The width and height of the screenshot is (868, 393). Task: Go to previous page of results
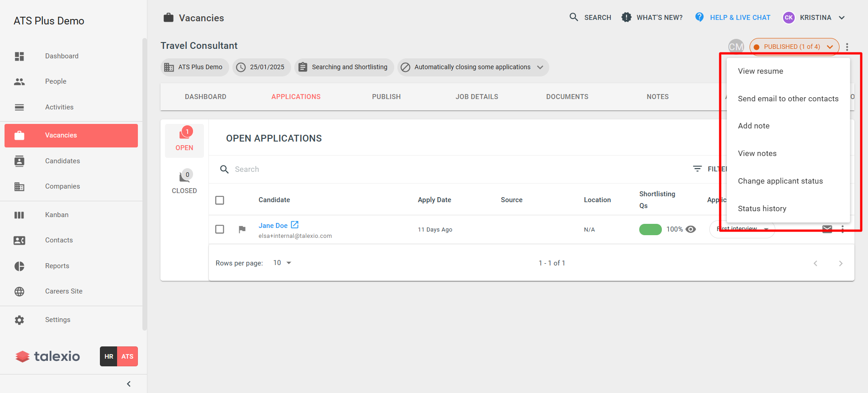click(816, 263)
